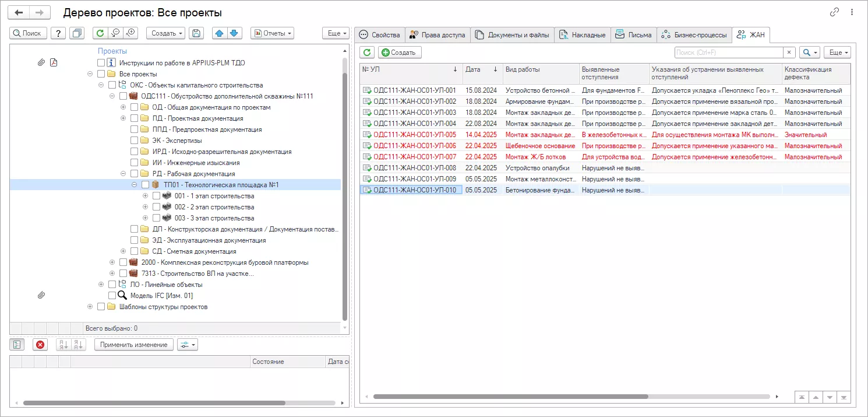This screenshot has height=417, width=868.
Task: Click green Создать button in ЖАН tab
Action: 400,52
